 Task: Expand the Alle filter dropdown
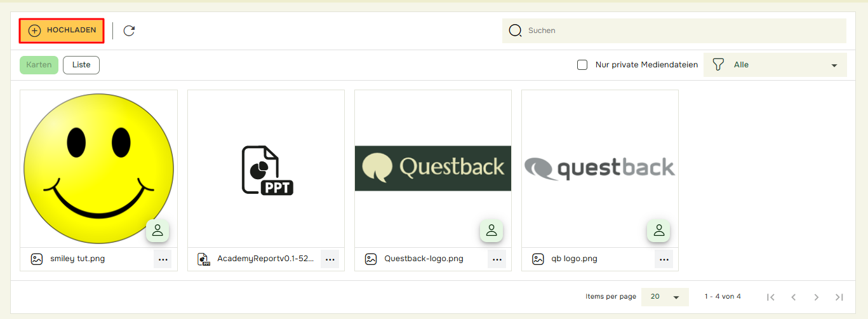775,65
